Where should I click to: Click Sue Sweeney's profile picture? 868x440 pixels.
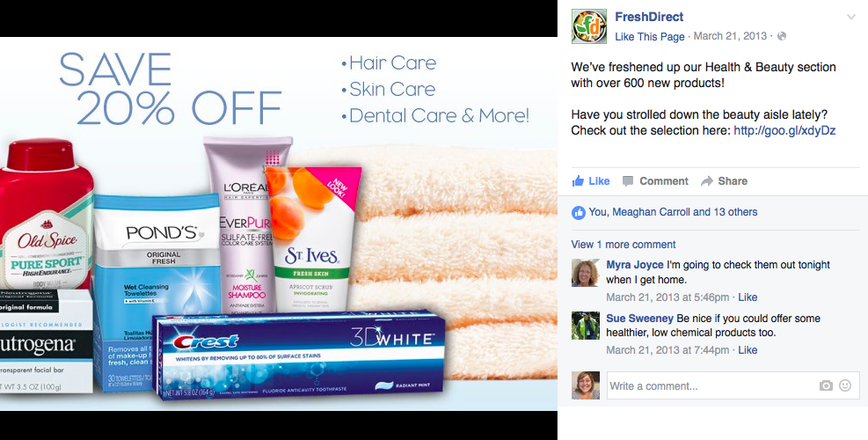586,326
